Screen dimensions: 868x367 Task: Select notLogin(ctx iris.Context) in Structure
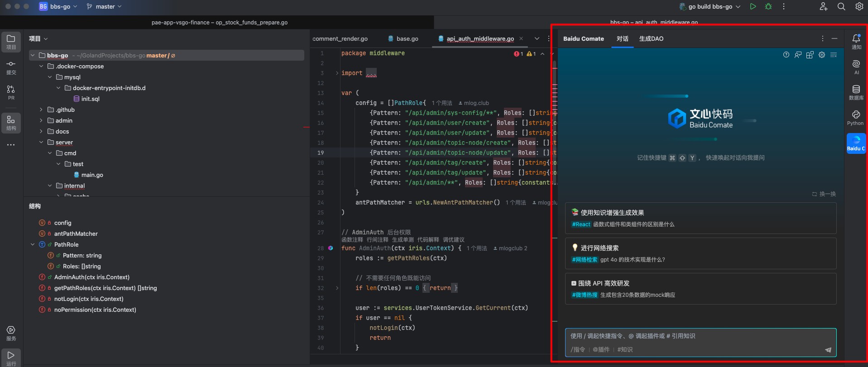pos(89,299)
